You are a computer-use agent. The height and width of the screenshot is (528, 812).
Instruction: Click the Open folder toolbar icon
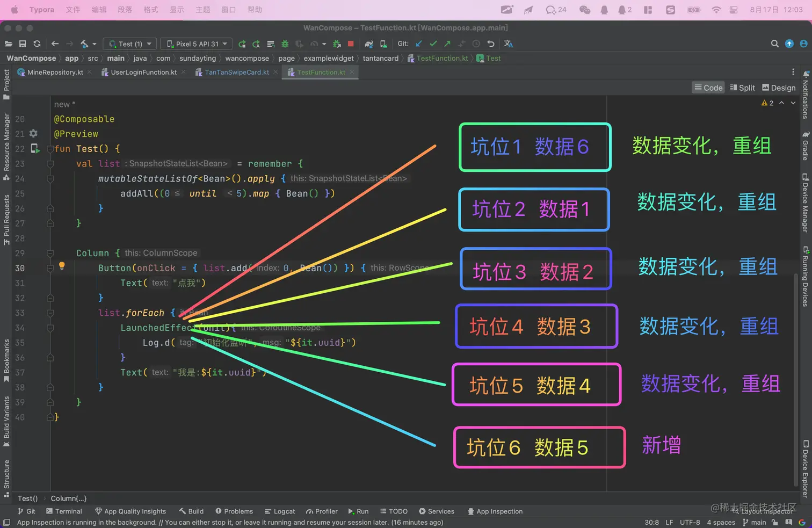pyautogui.click(x=8, y=44)
